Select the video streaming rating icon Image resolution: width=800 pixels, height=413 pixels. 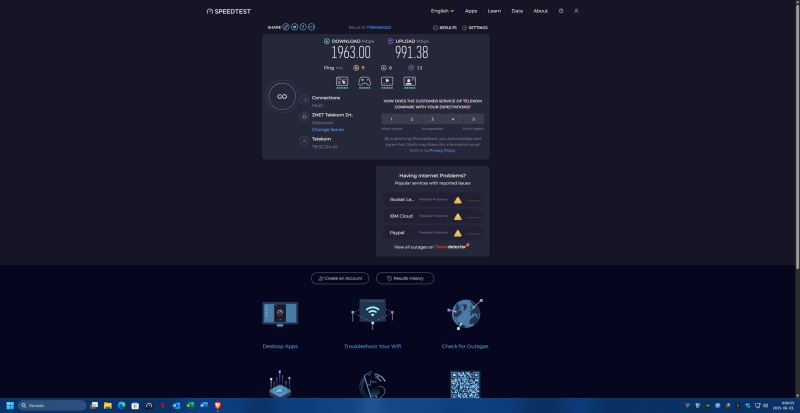pos(387,82)
